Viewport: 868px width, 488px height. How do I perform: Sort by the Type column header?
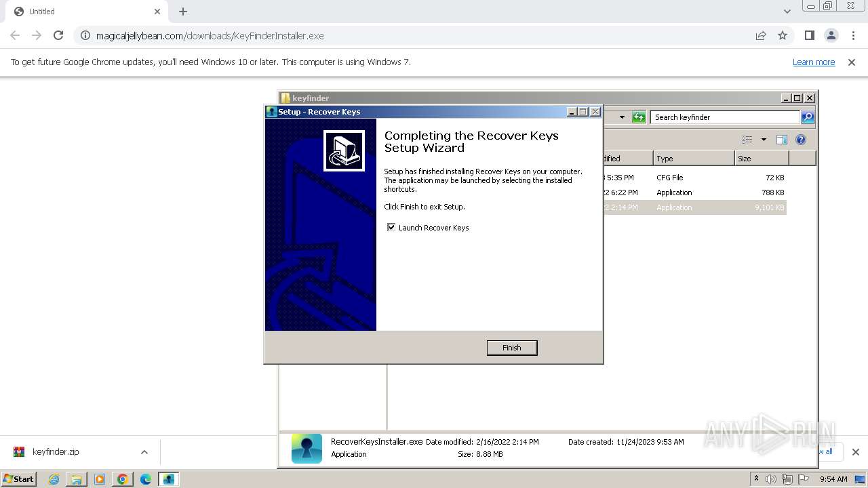(694, 159)
